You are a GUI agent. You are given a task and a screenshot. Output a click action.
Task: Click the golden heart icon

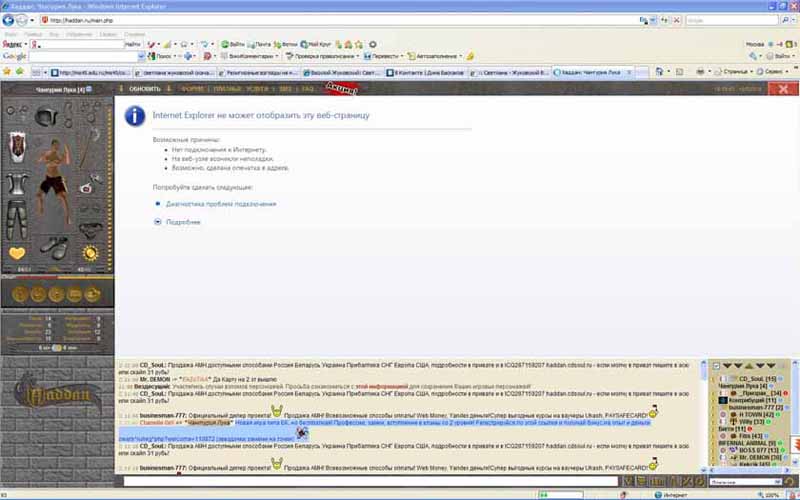pyautogui.click(x=17, y=253)
